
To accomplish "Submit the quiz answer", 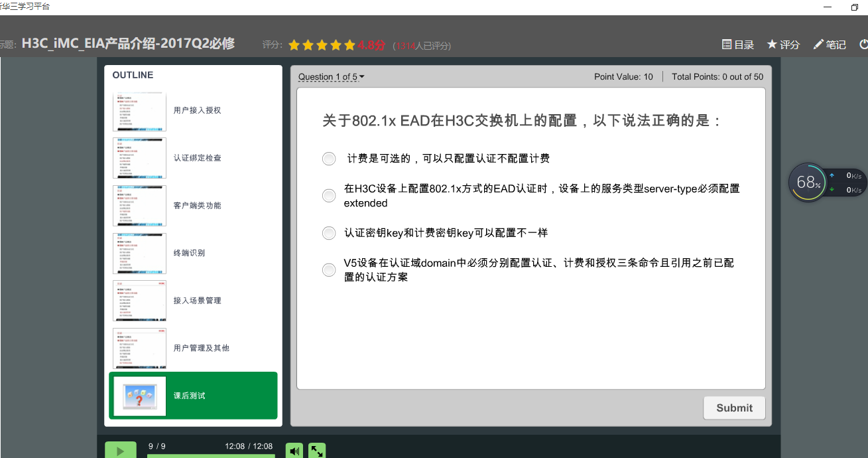I will click(734, 408).
